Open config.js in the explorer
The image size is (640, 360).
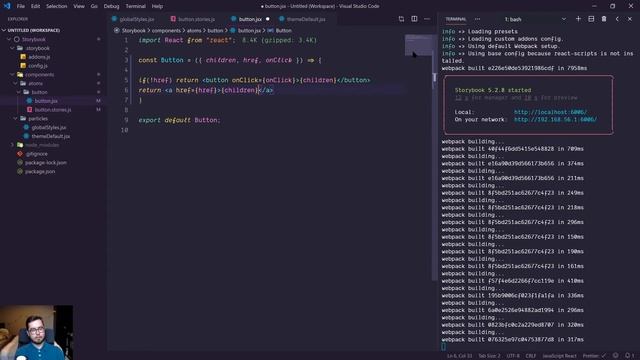click(38, 66)
